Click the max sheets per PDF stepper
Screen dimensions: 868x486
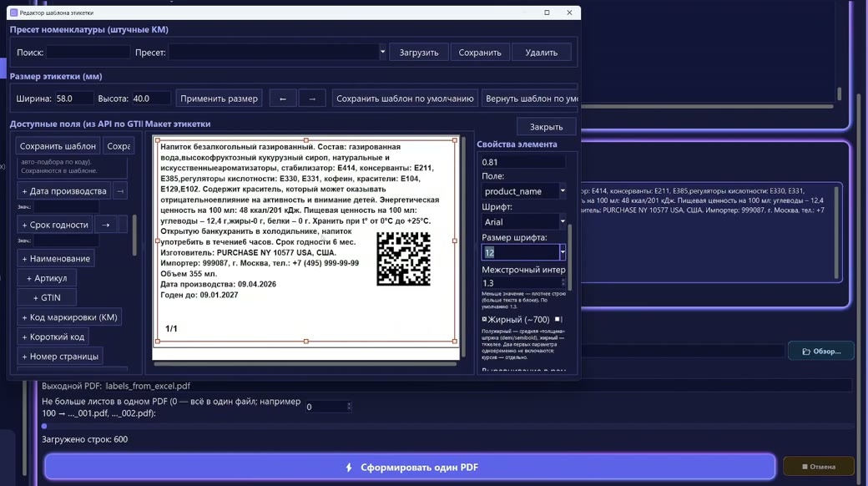(x=349, y=407)
